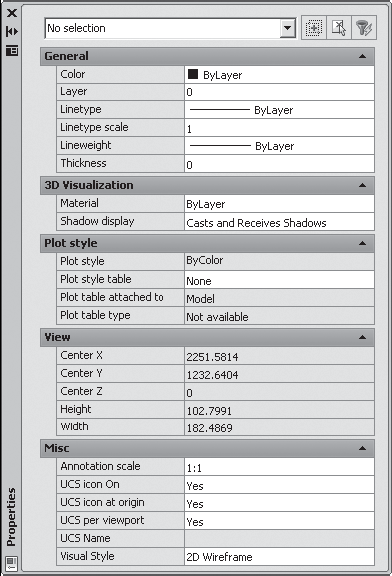392x576 pixels.
Task: Toggle the UCS icon at origin Yes value
Action: (279, 503)
